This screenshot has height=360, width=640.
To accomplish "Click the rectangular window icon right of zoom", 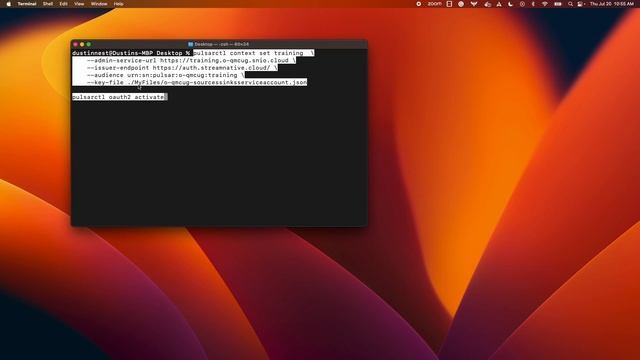I will (449, 4).
